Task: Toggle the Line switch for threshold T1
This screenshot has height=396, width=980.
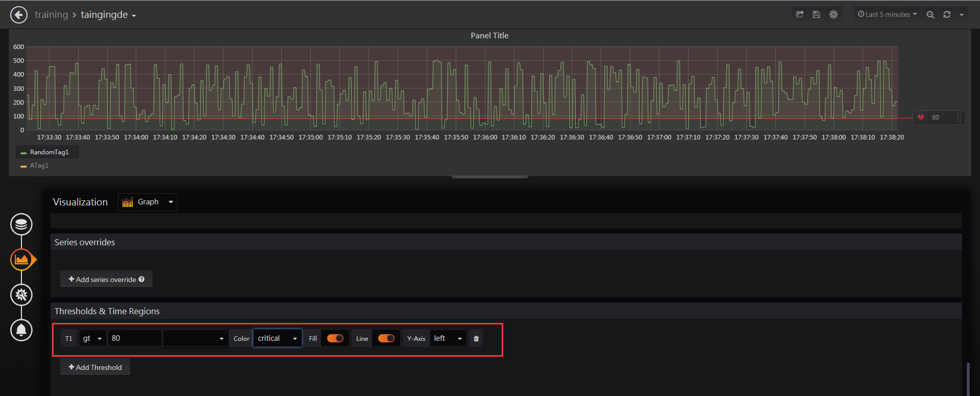Action: (386, 338)
